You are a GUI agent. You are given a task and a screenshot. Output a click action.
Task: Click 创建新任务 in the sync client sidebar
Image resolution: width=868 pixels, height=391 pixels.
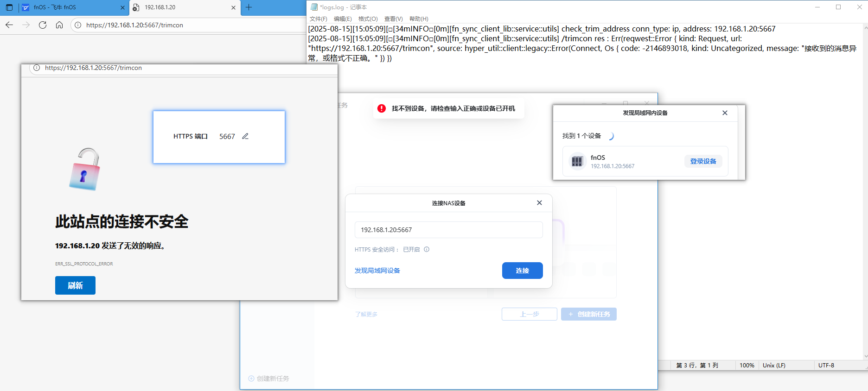[x=269, y=378]
